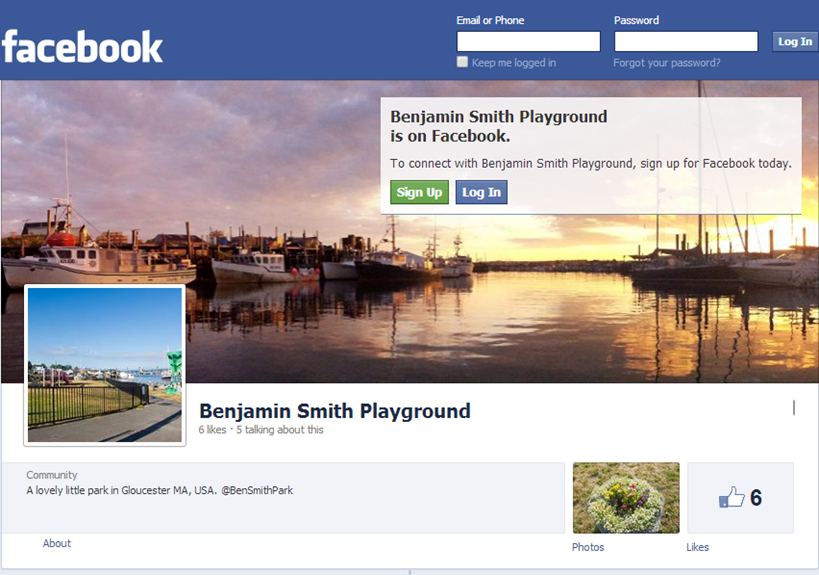819x575 pixels.
Task: Click the Facebook logo
Action: (x=82, y=47)
